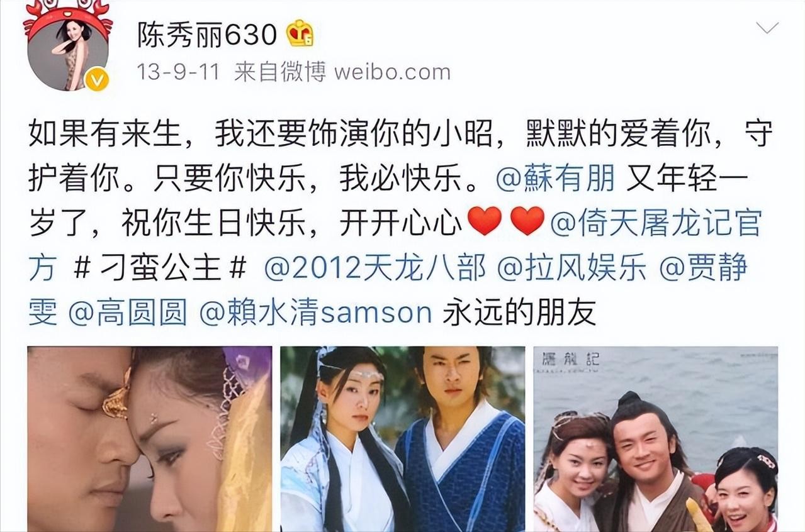Open the middle photo with blue robe
This screenshot has height=532, width=805.
[x=403, y=439]
